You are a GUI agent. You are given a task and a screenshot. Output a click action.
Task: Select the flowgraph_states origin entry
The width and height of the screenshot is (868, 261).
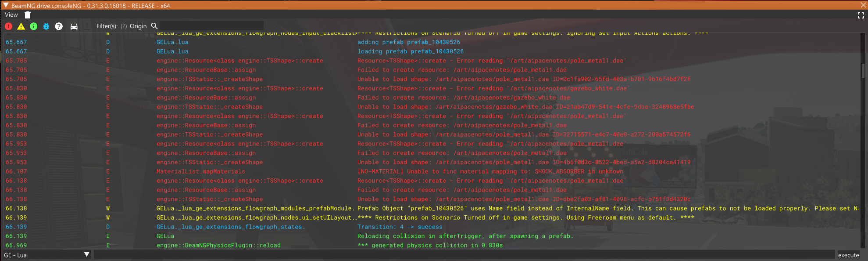click(231, 227)
